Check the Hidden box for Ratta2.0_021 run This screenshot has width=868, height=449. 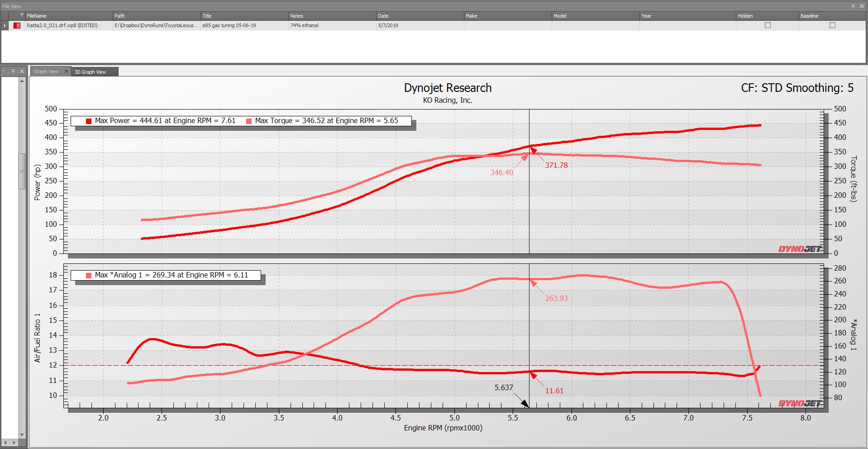768,25
